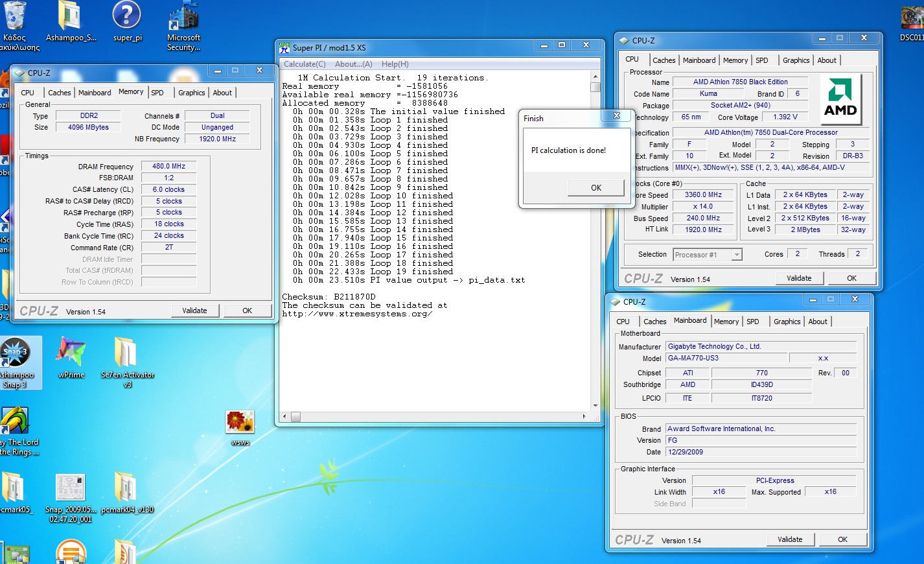Click the GA-MA770-US3 model field
924x564 pixels.
click(x=727, y=358)
